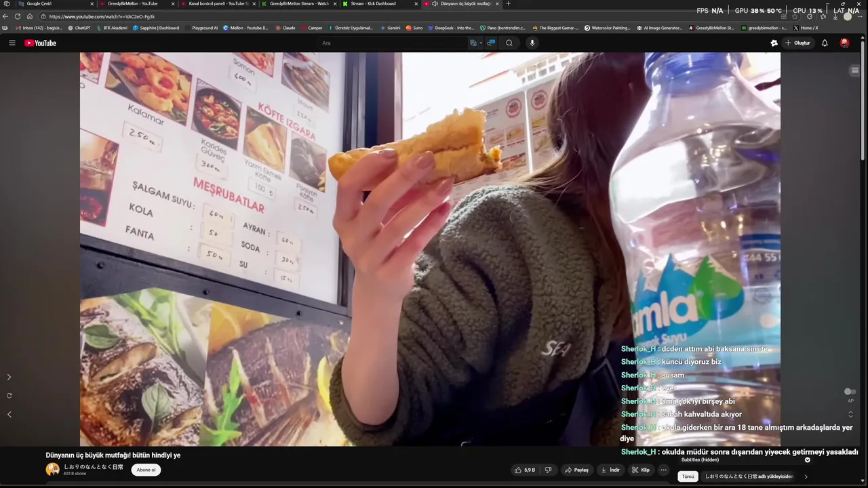The height and width of the screenshot is (488, 868).
Task: Focus the YouTube search field Ara
Action: click(x=393, y=43)
